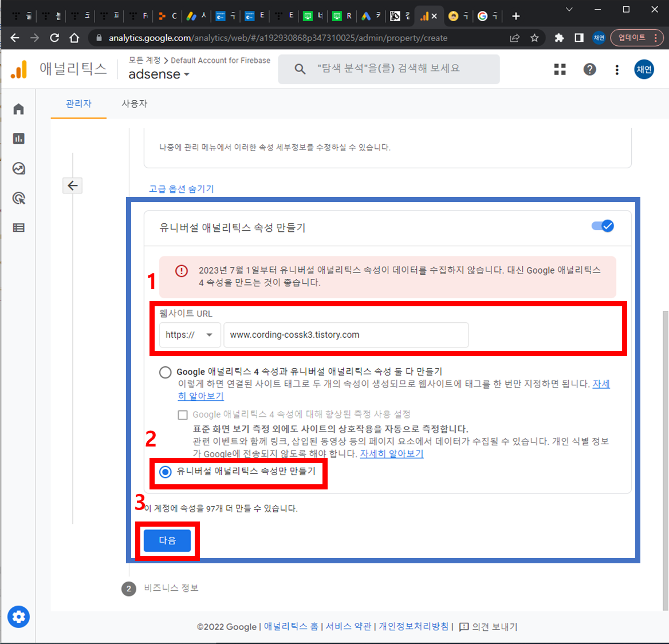The width and height of the screenshot is (669, 644).
Task: Click the back arrow button beside the form
Action: (73, 185)
